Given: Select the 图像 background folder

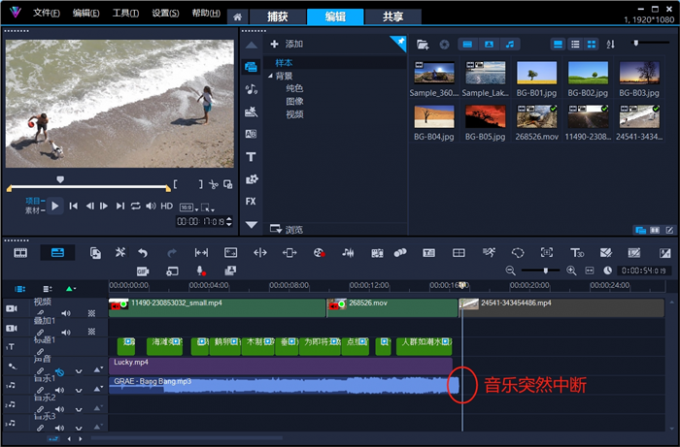Looking at the screenshot, I should pyautogui.click(x=294, y=101).
